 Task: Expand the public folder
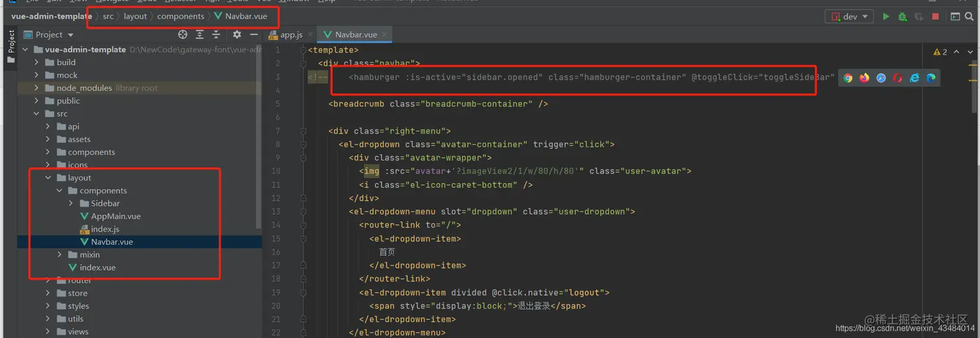(x=37, y=101)
